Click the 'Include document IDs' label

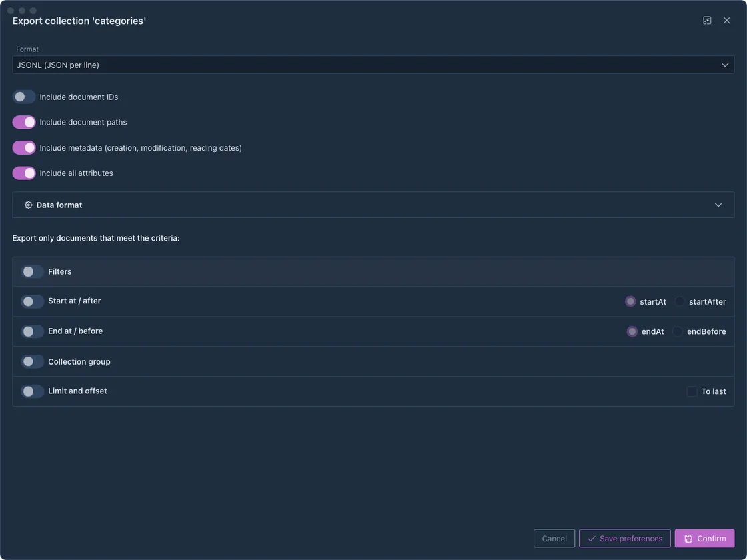tap(79, 97)
